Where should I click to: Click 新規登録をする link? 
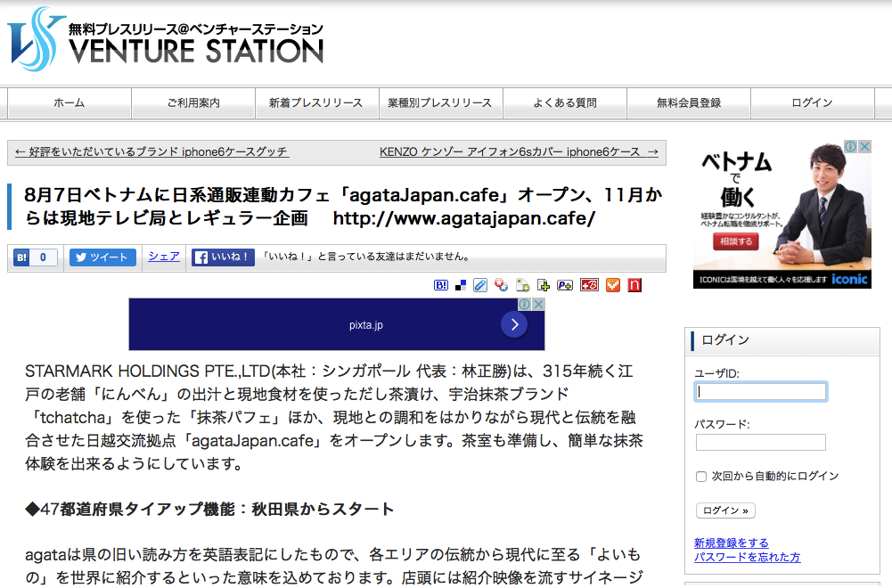click(731, 543)
